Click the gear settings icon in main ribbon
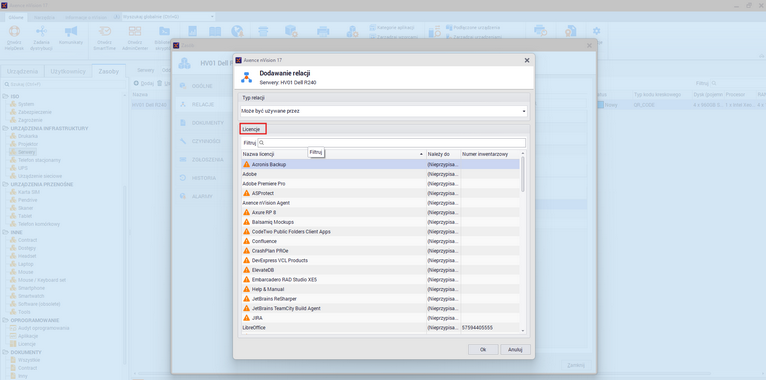The image size is (766, 380). click(596, 31)
